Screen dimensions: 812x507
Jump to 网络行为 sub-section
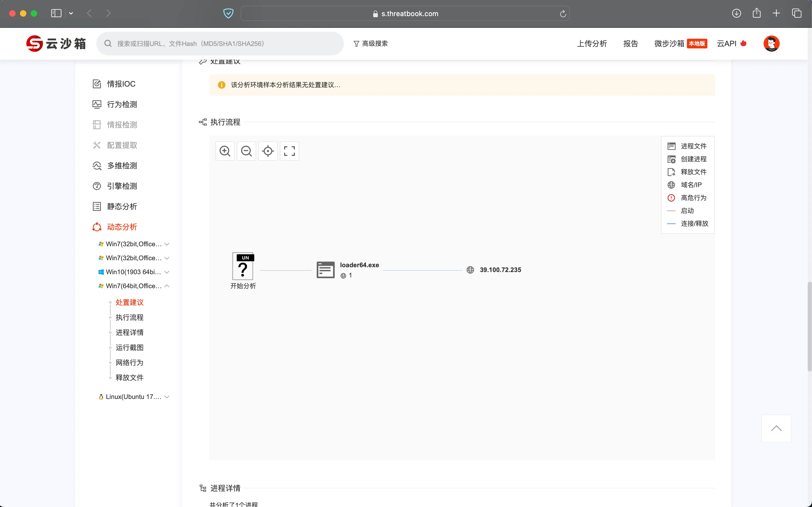[x=129, y=362]
